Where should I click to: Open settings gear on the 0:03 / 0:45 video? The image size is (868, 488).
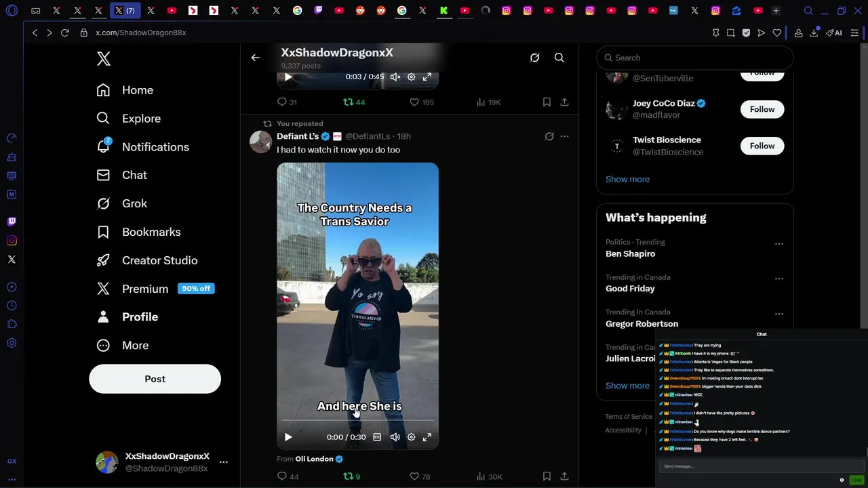pos(411,77)
